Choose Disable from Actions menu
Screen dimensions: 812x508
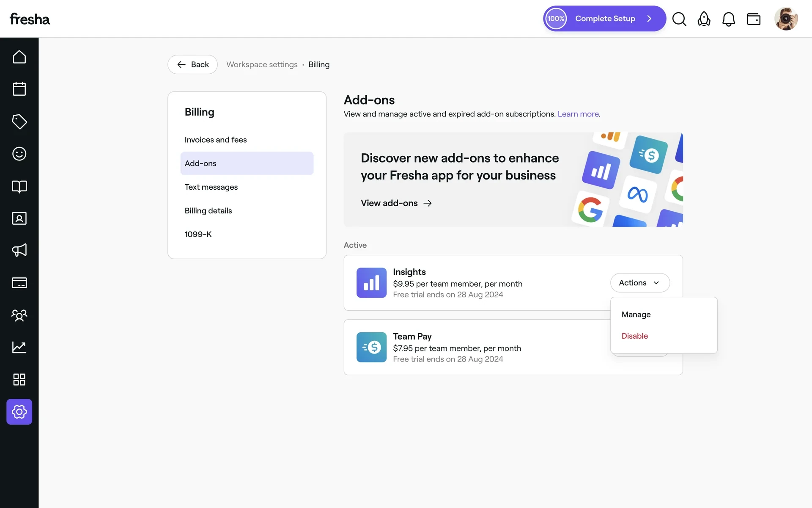tap(664, 336)
